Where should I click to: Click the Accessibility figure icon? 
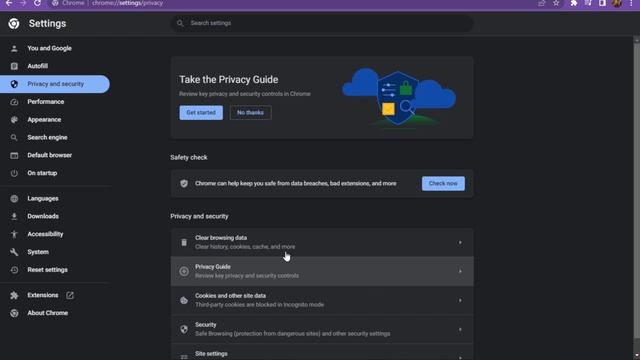(14, 234)
